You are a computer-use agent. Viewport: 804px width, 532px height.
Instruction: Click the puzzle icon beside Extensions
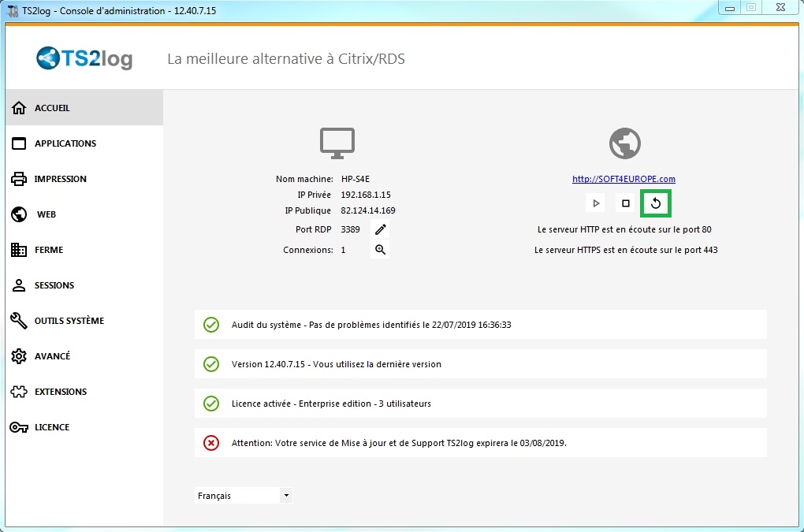click(19, 392)
